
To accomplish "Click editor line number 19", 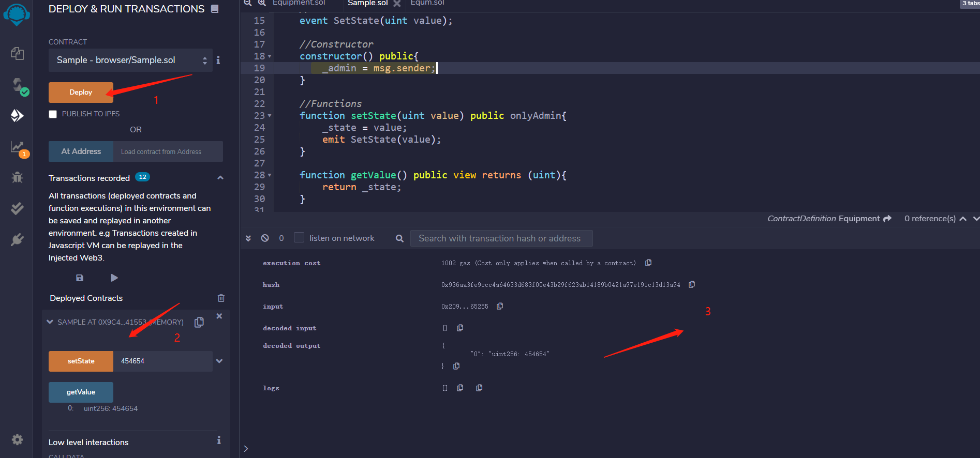I will click(x=259, y=68).
